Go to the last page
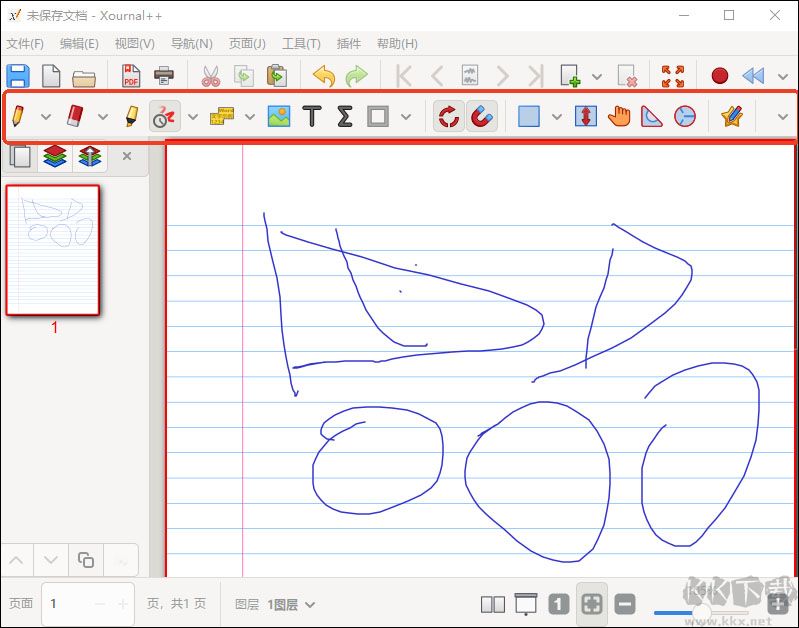The width and height of the screenshot is (799, 628). 536,76
